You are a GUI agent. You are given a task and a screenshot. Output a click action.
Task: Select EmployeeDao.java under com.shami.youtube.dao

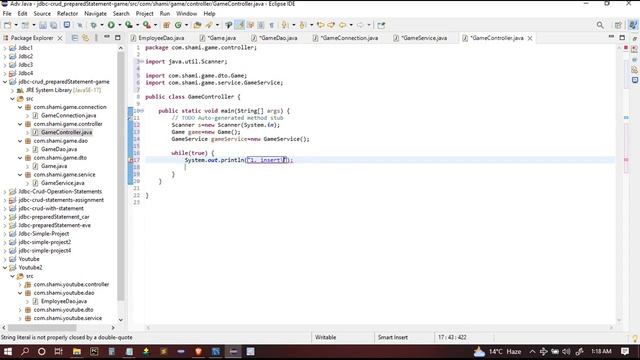[x=64, y=301]
